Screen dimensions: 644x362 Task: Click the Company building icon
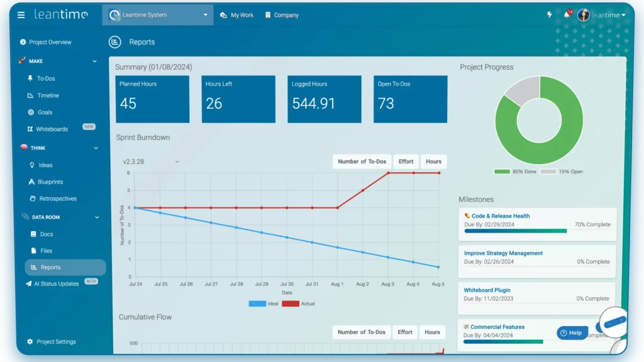pos(268,15)
